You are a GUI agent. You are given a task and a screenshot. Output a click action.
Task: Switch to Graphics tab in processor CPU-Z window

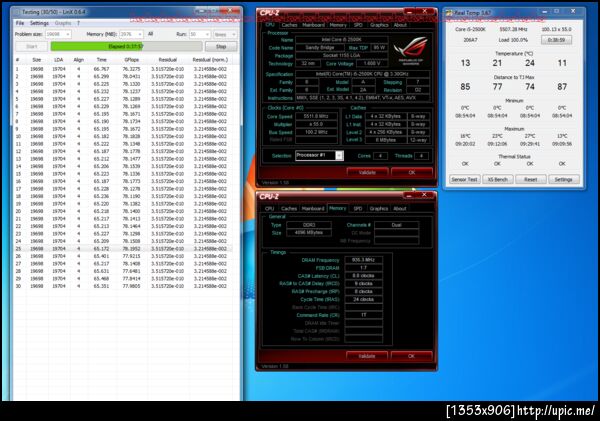click(x=379, y=25)
